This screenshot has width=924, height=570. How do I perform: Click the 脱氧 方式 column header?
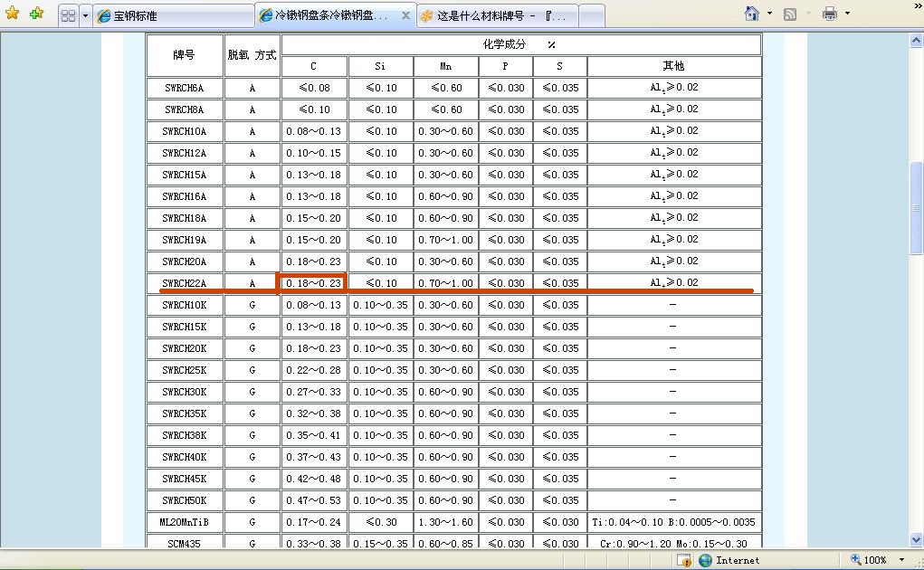click(252, 55)
